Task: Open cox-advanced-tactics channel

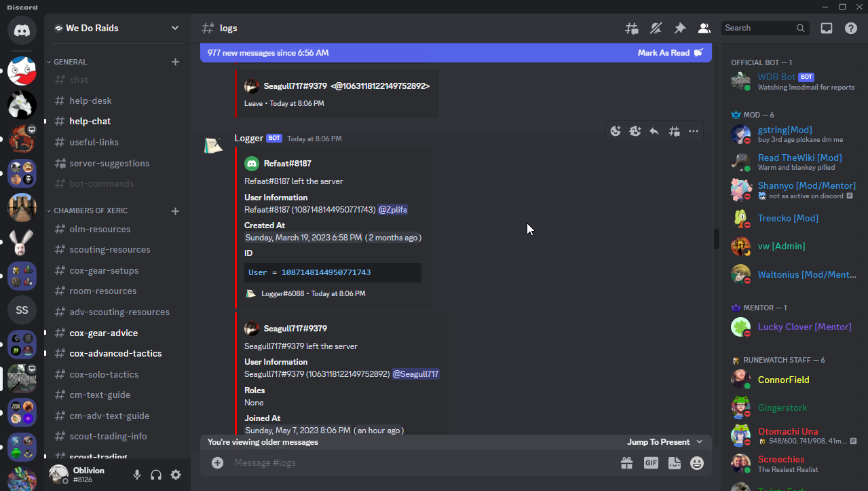Action: (117, 353)
